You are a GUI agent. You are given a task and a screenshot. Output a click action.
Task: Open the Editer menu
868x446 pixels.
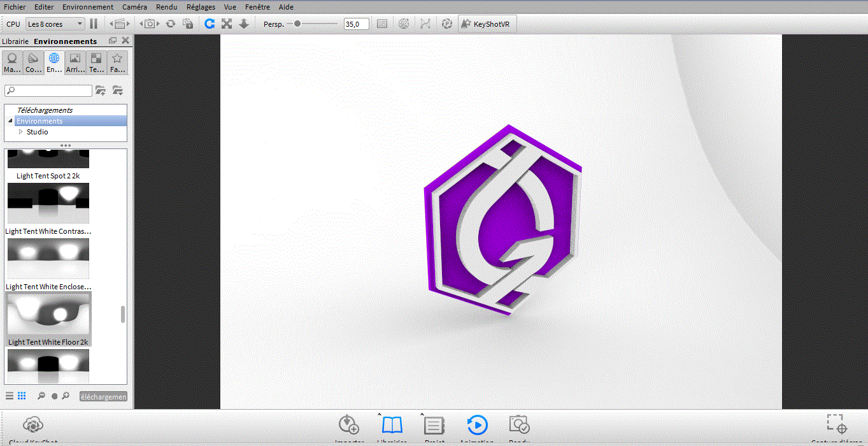(44, 7)
